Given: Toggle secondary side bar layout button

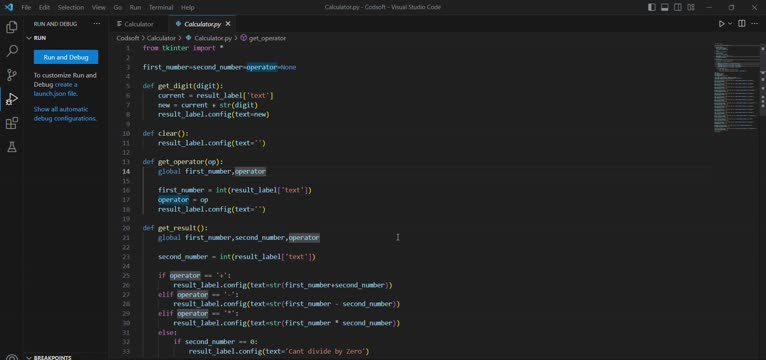Looking at the screenshot, I should click(x=678, y=7).
